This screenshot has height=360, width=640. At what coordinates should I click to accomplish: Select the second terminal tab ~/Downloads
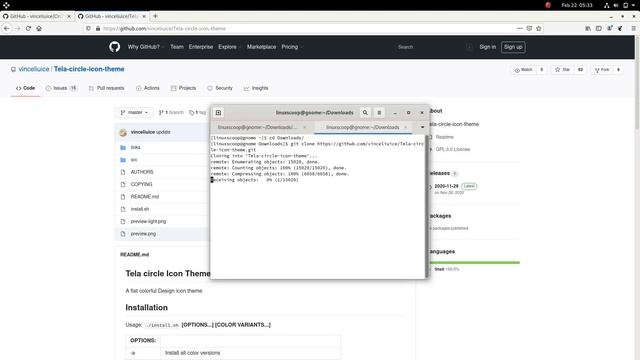[362, 127]
